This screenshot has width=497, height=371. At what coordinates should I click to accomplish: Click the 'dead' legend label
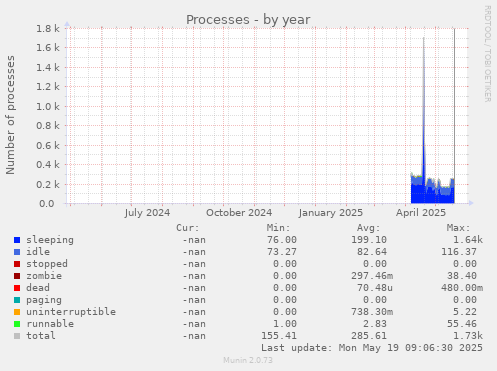[x=38, y=288]
